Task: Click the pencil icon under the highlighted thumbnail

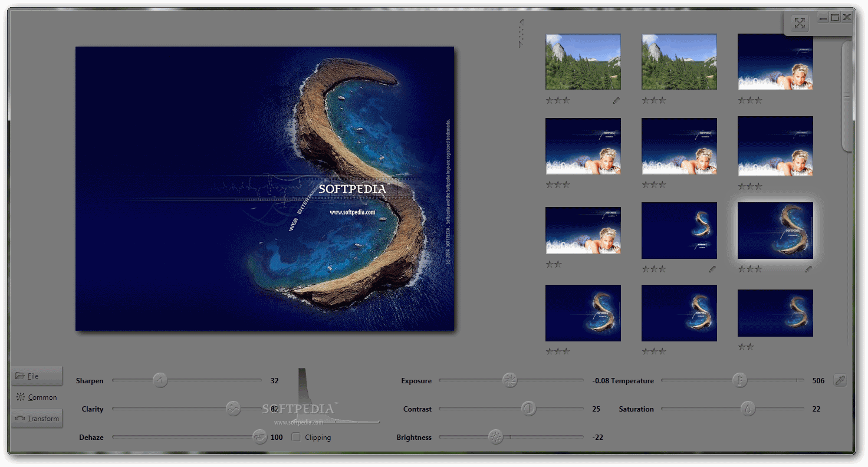Action: (808, 269)
